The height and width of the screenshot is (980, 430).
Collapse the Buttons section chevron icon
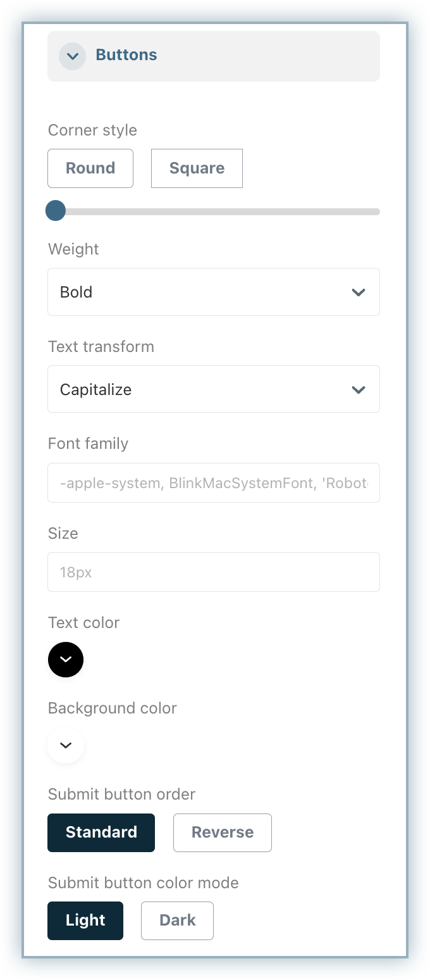click(73, 56)
